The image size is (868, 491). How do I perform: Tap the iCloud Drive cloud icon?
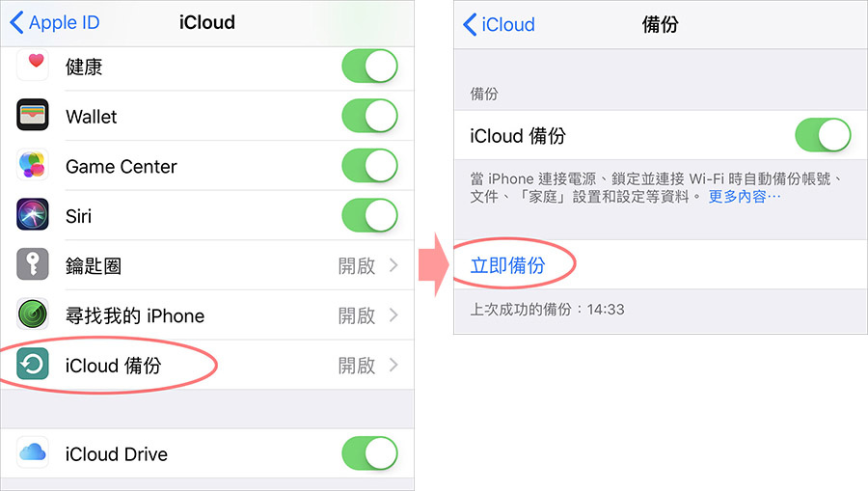click(33, 452)
